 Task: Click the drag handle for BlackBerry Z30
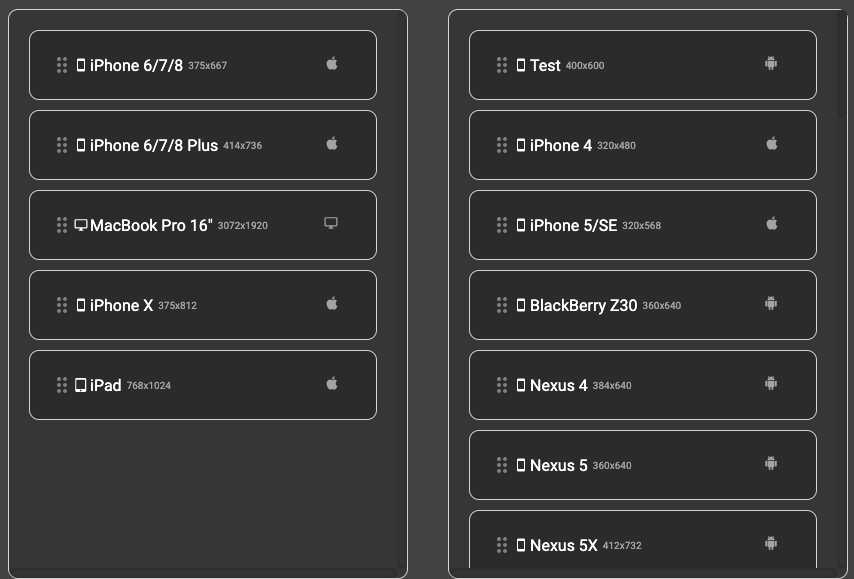tap(502, 305)
